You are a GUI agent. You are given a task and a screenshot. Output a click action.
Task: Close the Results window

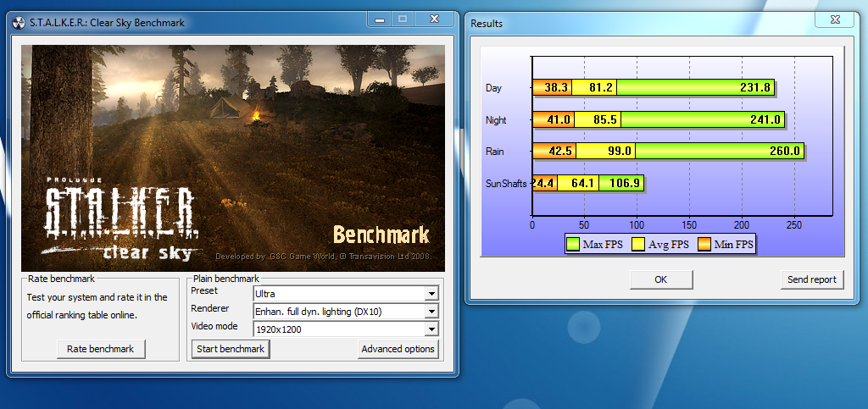835,19
